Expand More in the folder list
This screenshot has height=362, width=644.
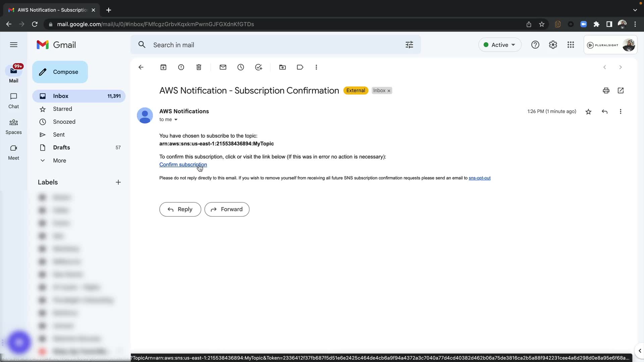click(59, 161)
